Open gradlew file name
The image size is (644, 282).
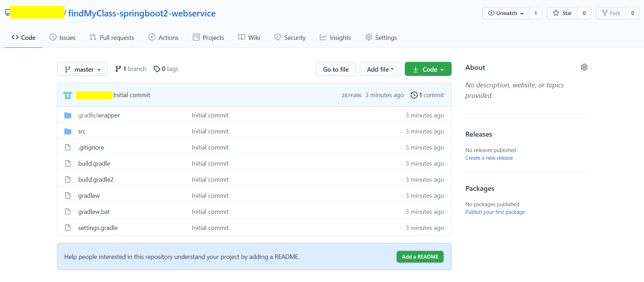click(89, 196)
